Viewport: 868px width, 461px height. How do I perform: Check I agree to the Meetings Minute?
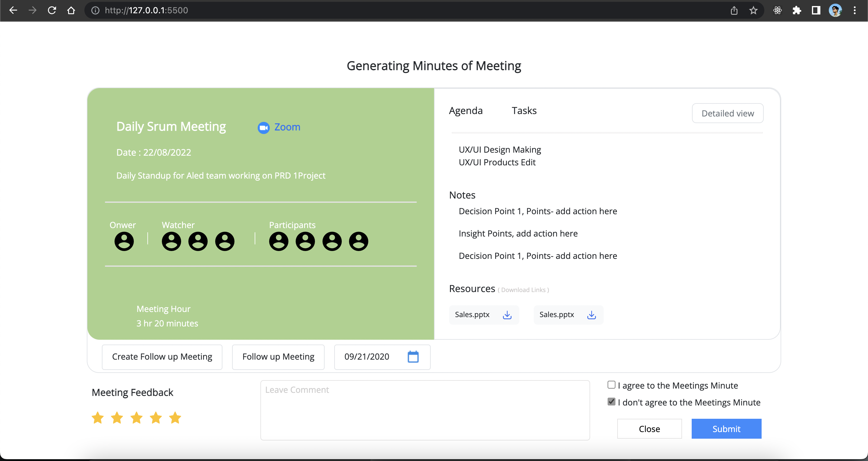click(611, 385)
